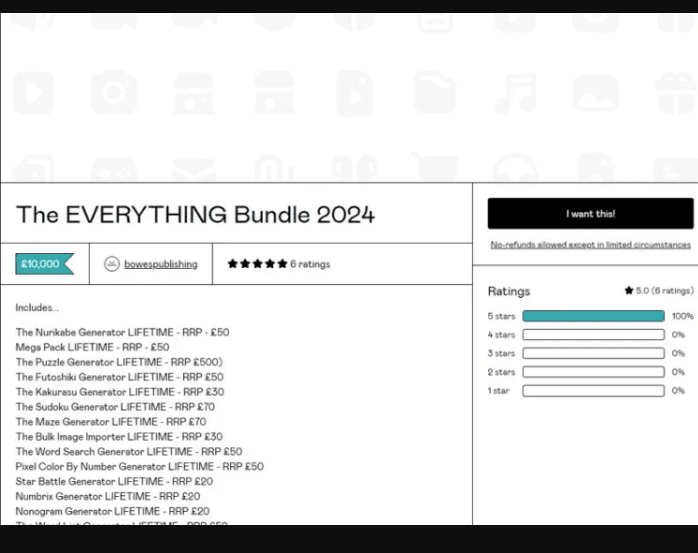Screen dimensions: 698x553
Task: Click the folder icon in banner
Action: pos(434,93)
